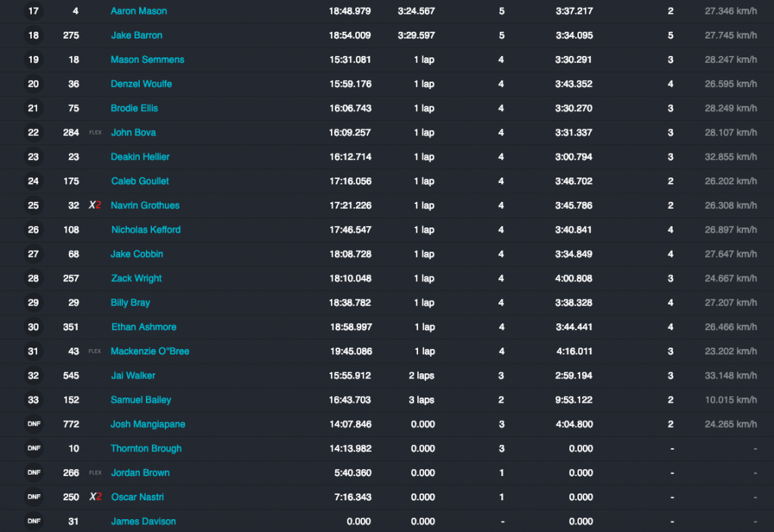Click Jai Walker's 33.148 km/h speed

730,376
